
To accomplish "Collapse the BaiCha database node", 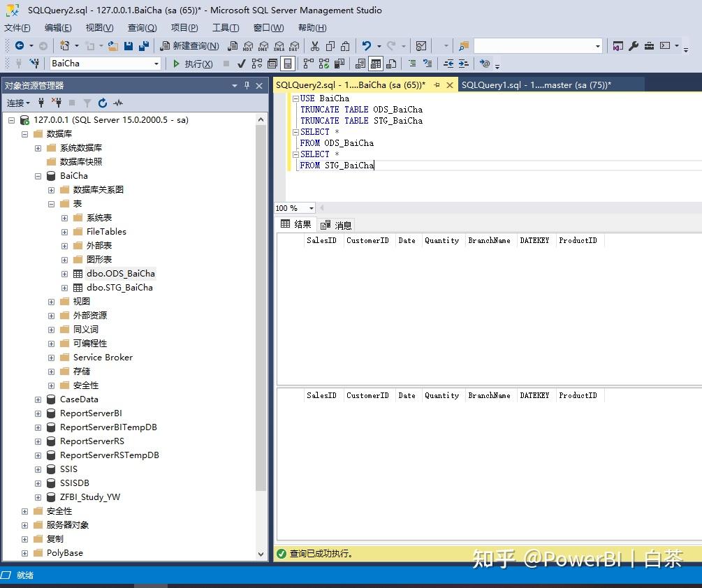I will click(38, 176).
